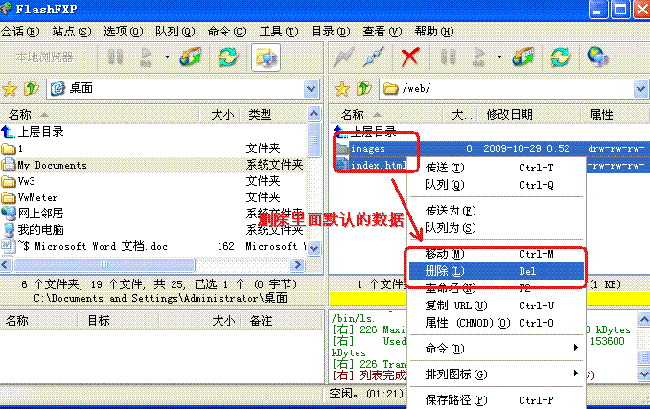Open the 会话 menu
The image size is (650, 409).
[19, 31]
